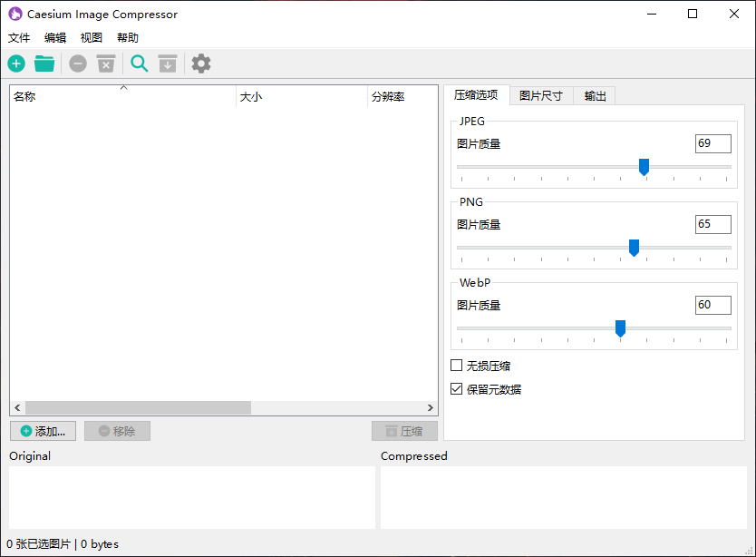
Task: Click the JPEG quality slider handle
Action: click(x=644, y=167)
